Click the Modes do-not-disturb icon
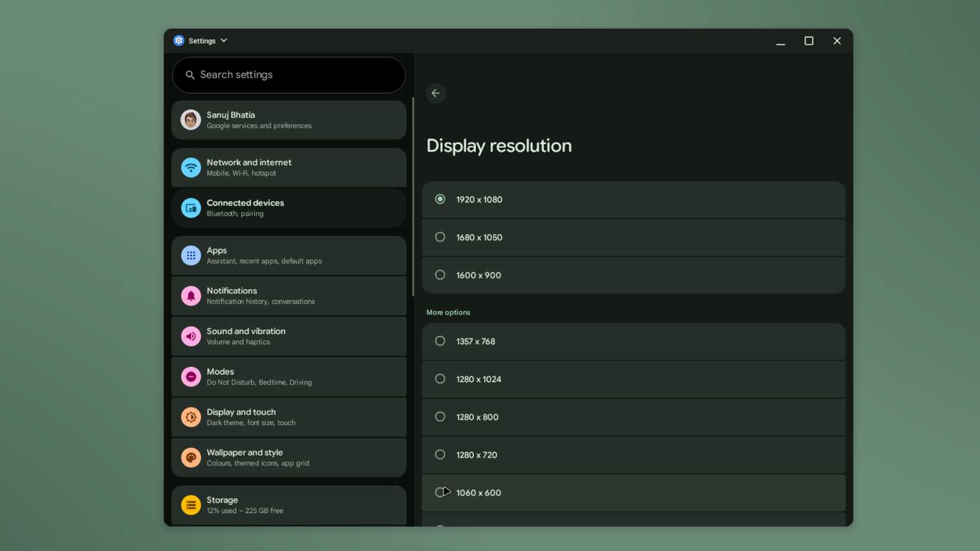This screenshot has width=980, height=551. coord(190,376)
